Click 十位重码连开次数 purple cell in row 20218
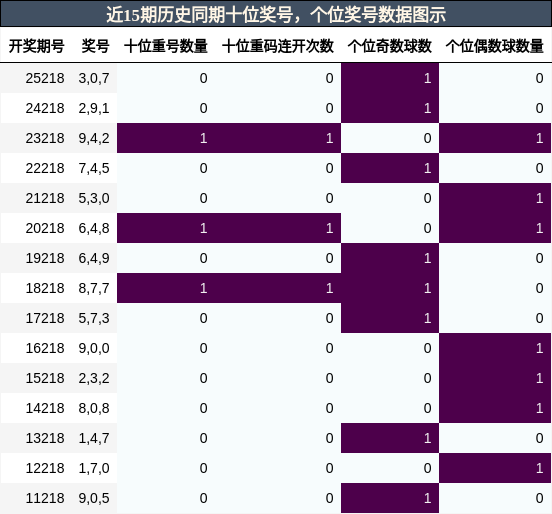Image resolution: width=552 pixels, height=514 pixels. click(278, 228)
